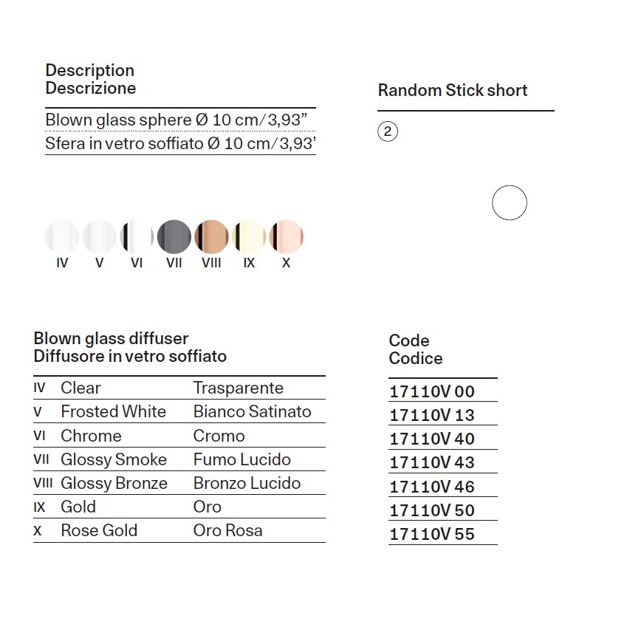Select the Glossy Bronze swatch VIII
Screen dimensions: 644x644
point(211,237)
